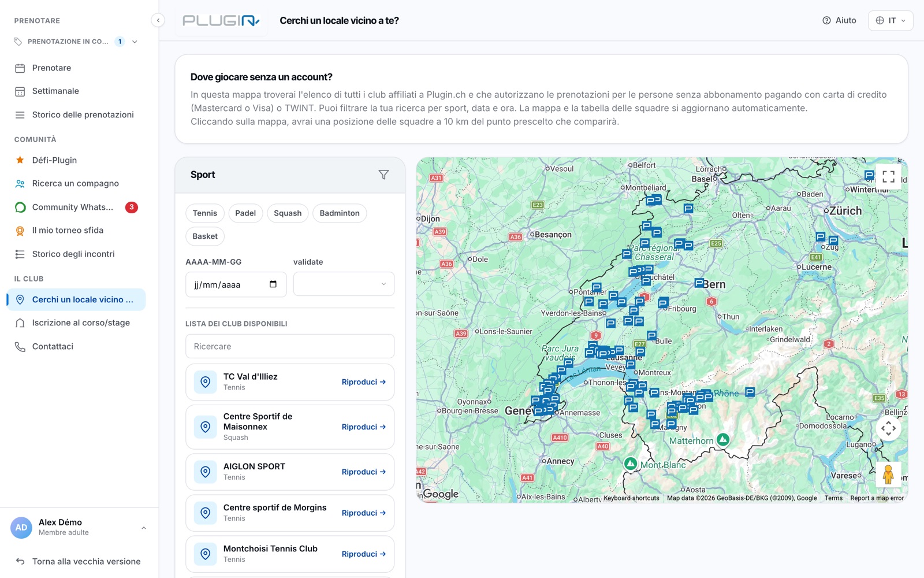The height and width of the screenshot is (578, 924).
Task: Toggle the Tennis sport filter chip
Action: coord(205,213)
